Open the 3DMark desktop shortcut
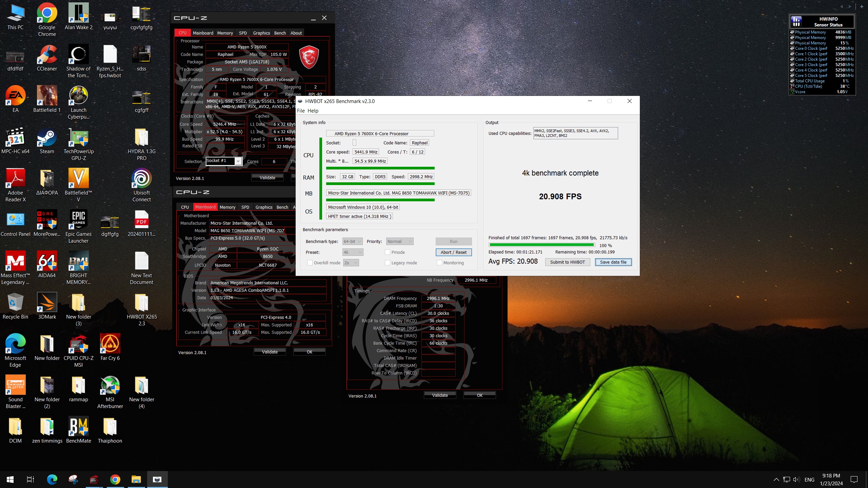The width and height of the screenshot is (868, 488). click(47, 306)
